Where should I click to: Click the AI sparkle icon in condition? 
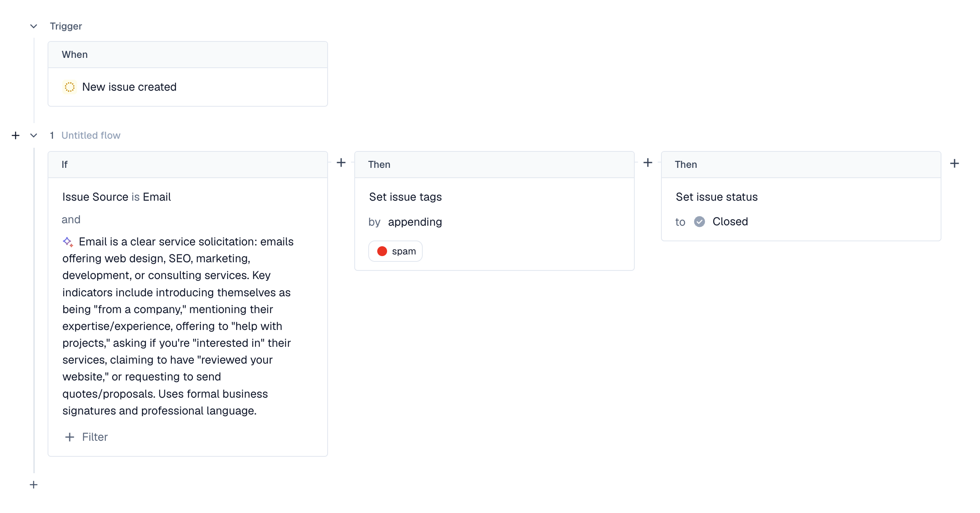pyautogui.click(x=68, y=242)
